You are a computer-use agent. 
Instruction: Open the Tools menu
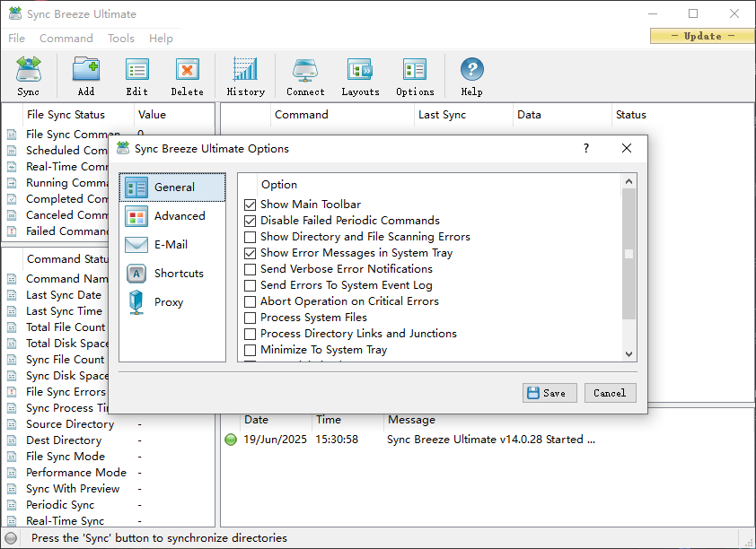[x=121, y=38]
